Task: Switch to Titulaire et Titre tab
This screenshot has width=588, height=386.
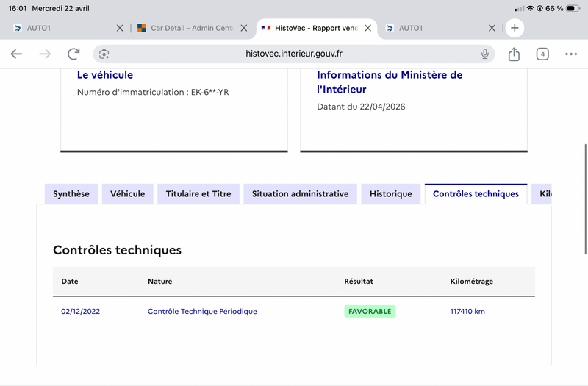Action: coord(198,194)
